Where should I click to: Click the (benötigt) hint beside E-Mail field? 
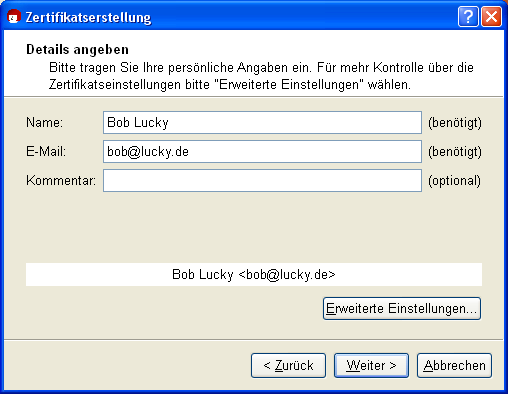click(455, 152)
